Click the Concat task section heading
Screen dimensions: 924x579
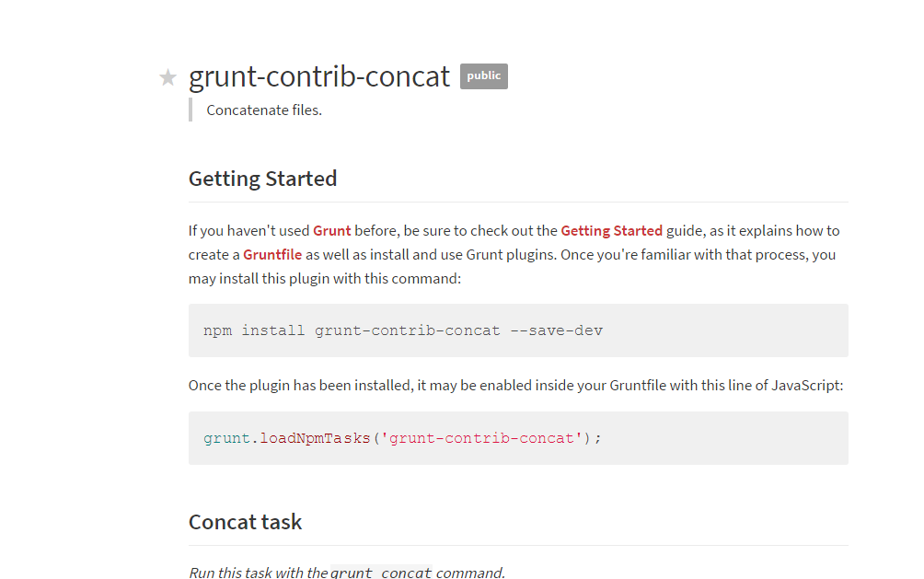coord(245,522)
